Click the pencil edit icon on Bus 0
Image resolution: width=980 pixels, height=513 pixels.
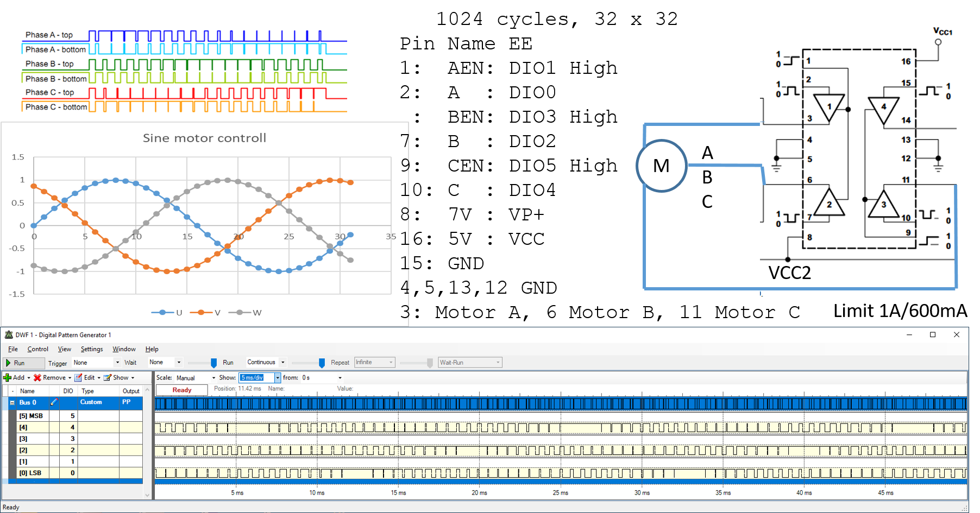pos(54,402)
